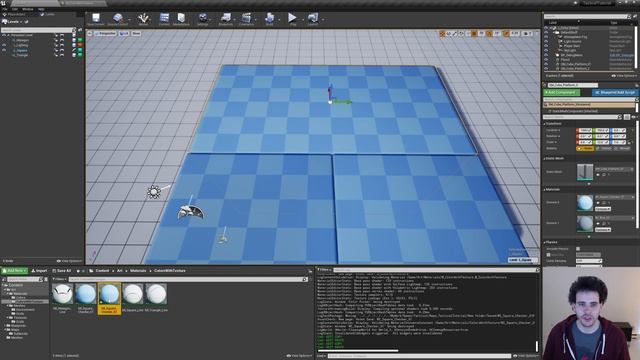Image resolution: width=640 pixels, height=360 pixels.
Task: Open the Modes toolbar button
Action: [x=143, y=18]
